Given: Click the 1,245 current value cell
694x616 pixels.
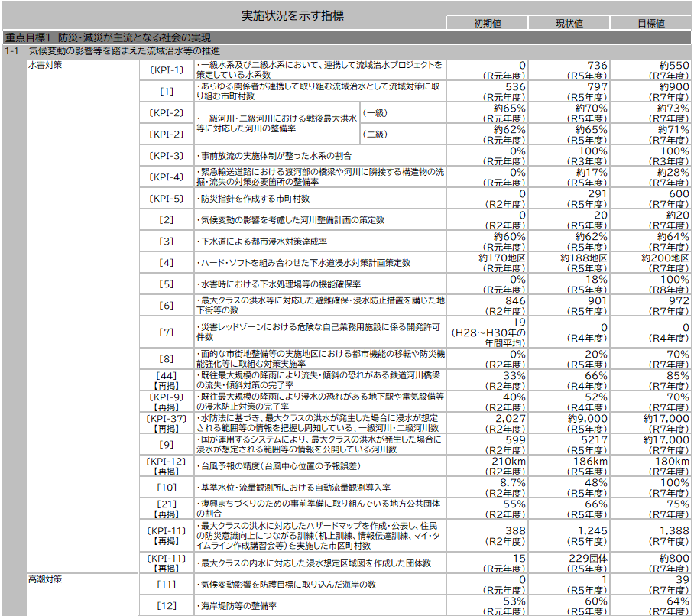Looking at the screenshot, I should click(x=569, y=536).
